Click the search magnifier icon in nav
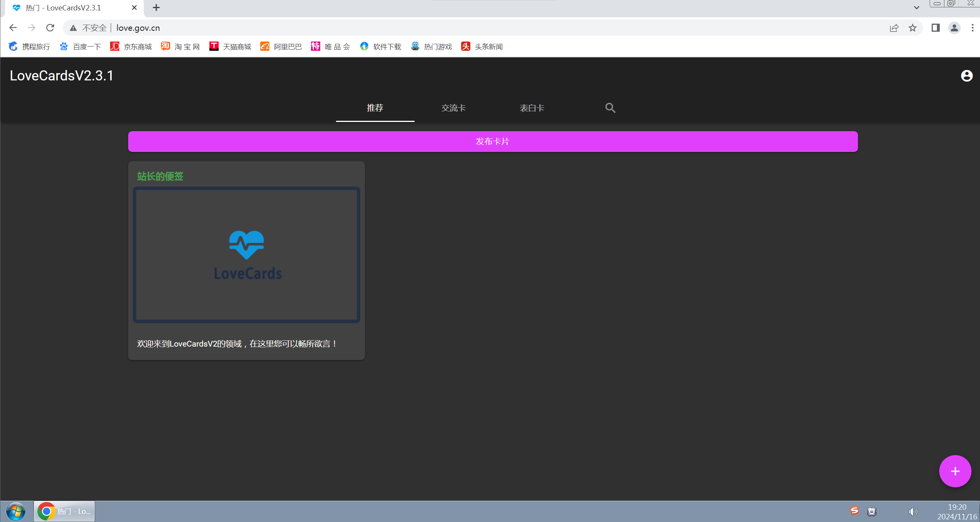Viewport: 980px width, 522px height. 610,108
